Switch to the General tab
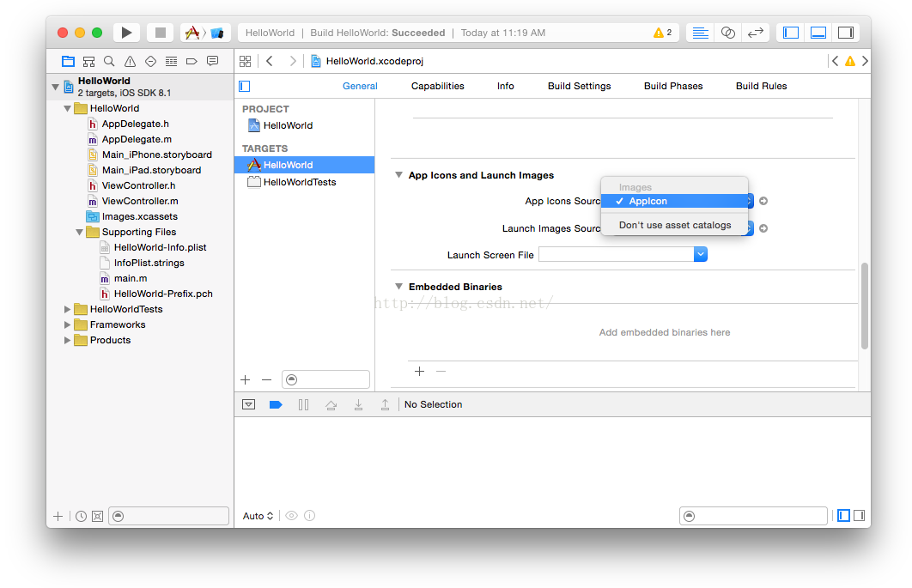 click(360, 86)
